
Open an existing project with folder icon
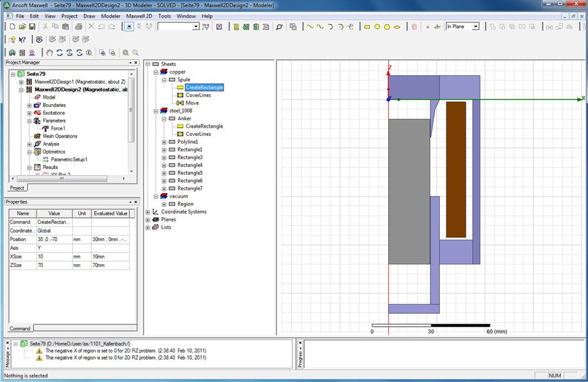click(22, 26)
